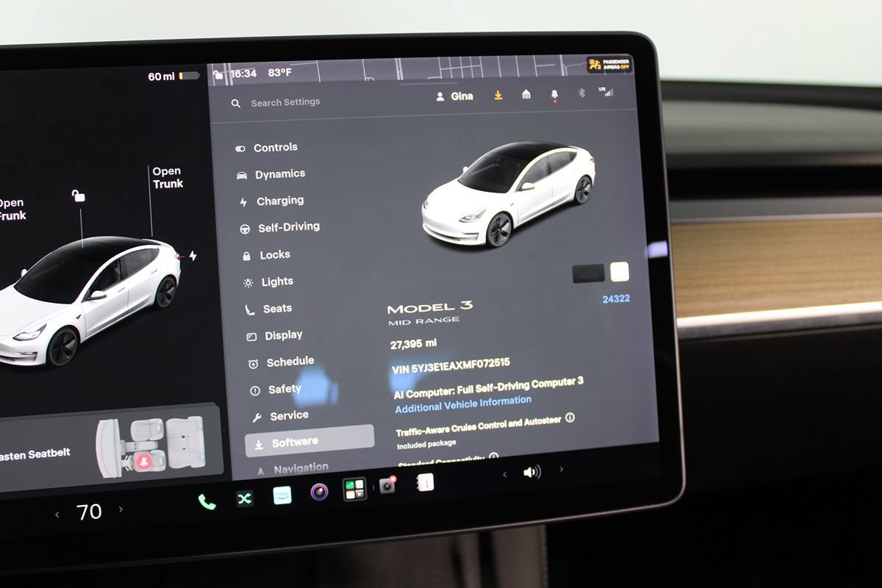Open the owner's manual info icon
This screenshot has width=882, height=588.
425,482
